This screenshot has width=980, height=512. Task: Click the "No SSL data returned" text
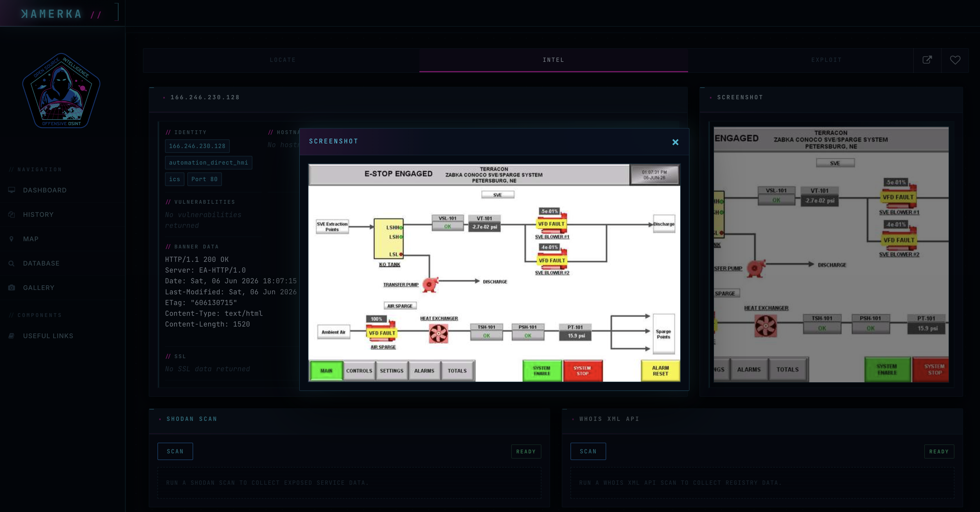[207, 369]
